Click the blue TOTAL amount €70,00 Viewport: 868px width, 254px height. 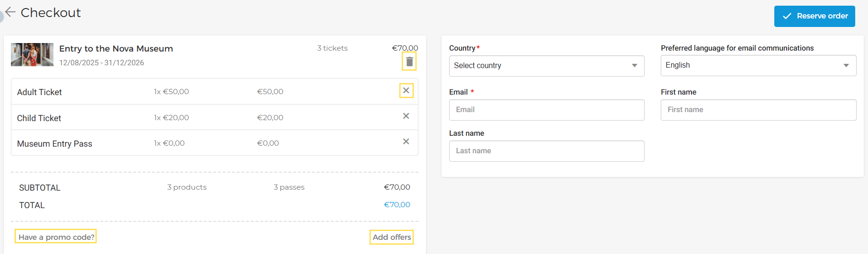397,205
